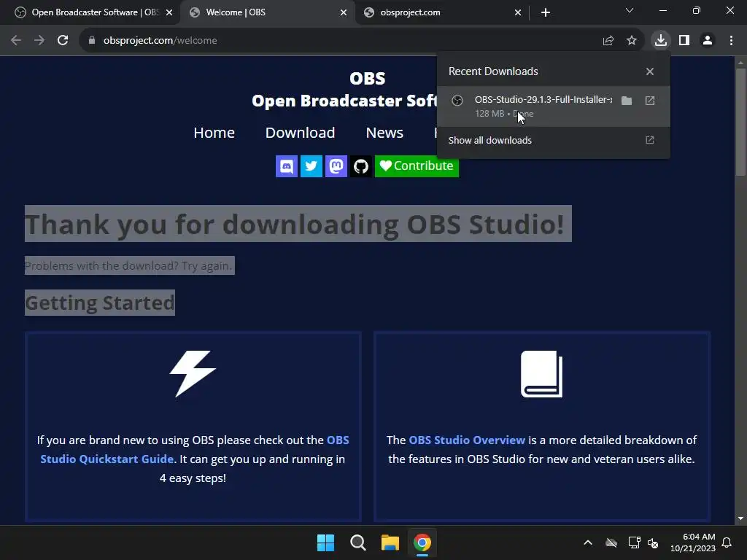Click the lightning bolt Quickstart icon

(x=193, y=374)
